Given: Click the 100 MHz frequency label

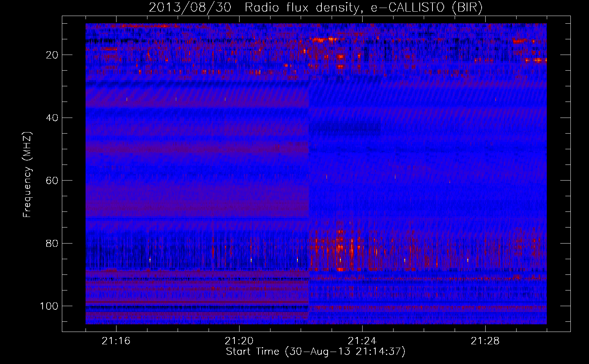Looking at the screenshot, I should [49, 306].
